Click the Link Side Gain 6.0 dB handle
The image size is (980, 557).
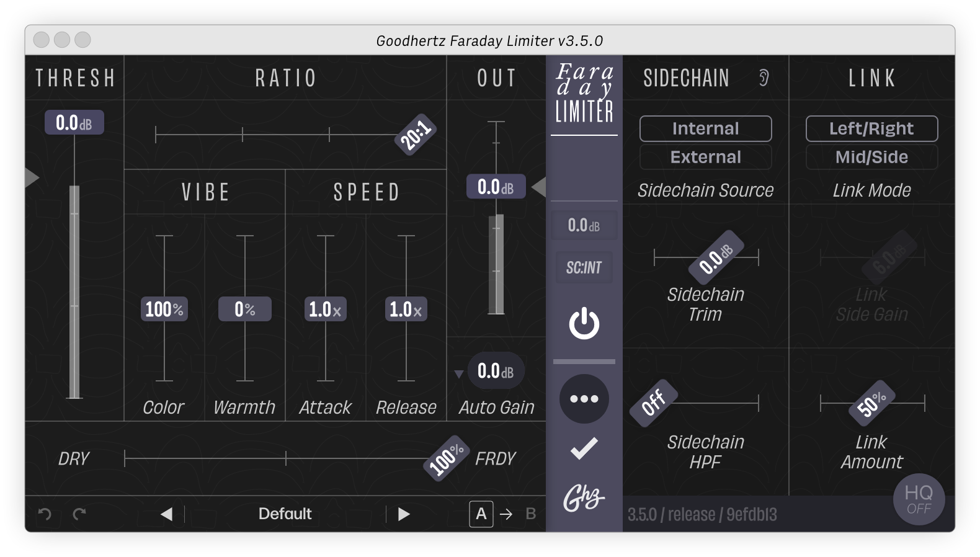[x=889, y=257]
